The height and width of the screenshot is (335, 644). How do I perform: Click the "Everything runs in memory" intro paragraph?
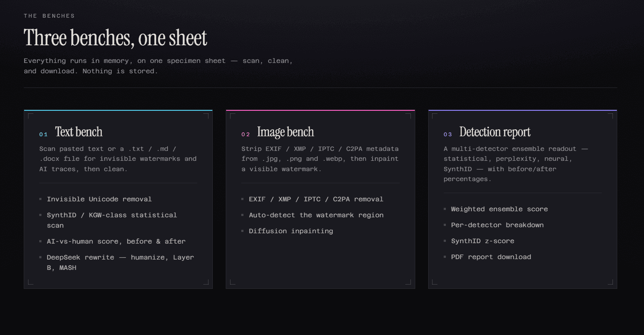pyautogui.click(x=158, y=66)
